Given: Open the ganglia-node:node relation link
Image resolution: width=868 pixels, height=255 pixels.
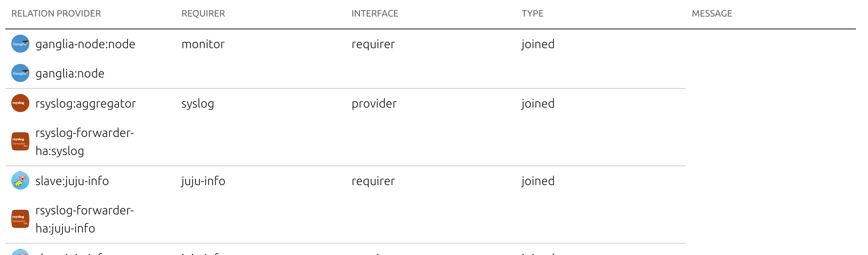Looking at the screenshot, I should click(x=85, y=44).
